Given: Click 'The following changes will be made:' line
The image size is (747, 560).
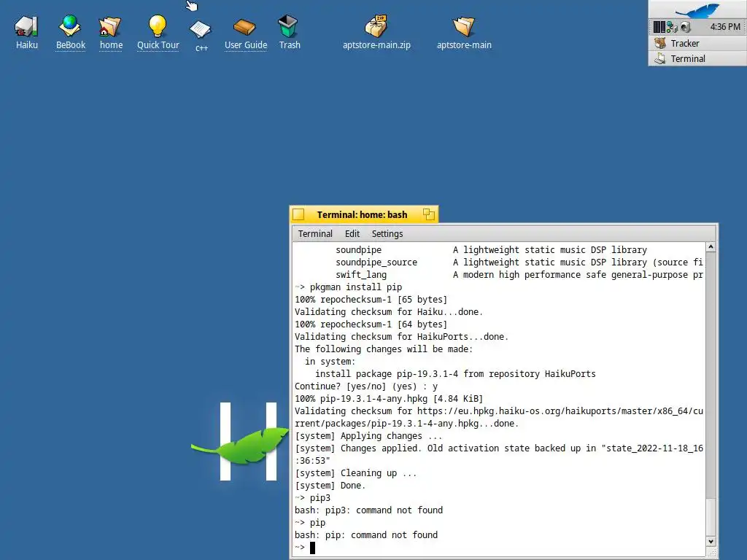Looking at the screenshot, I should [x=384, y=349].
